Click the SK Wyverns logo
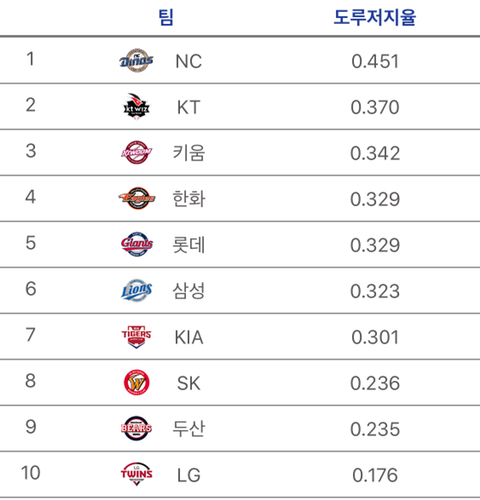 (136, 382)
